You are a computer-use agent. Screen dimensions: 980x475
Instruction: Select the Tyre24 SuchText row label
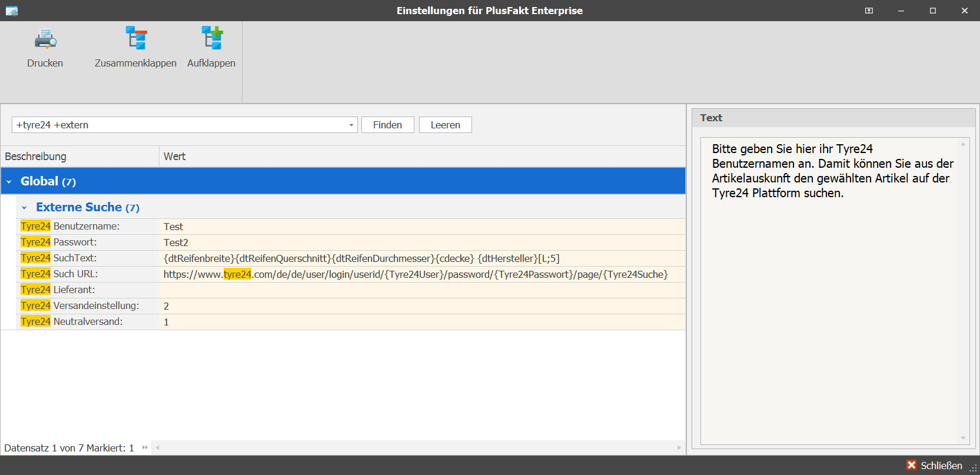58,258
